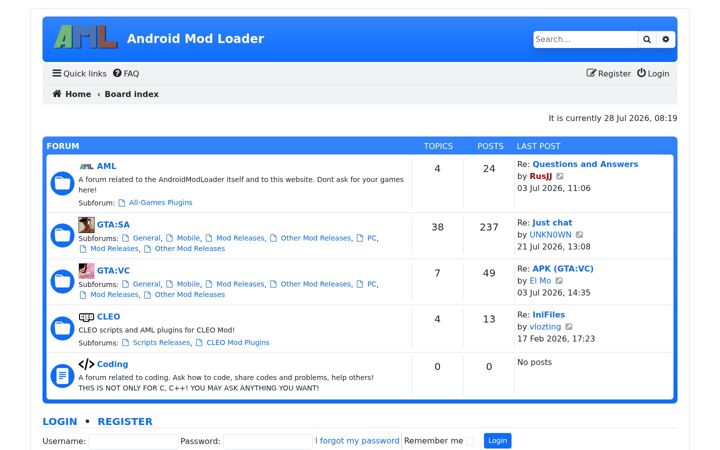
Task: Open GTA:VC Mobile subforum
Action: pyautogui.click(x=188, y=284)
